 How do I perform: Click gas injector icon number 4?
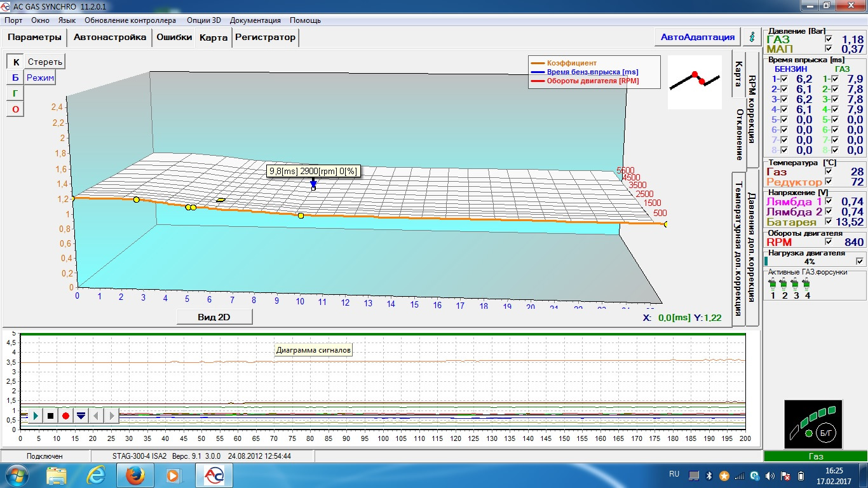pos(807,283)
